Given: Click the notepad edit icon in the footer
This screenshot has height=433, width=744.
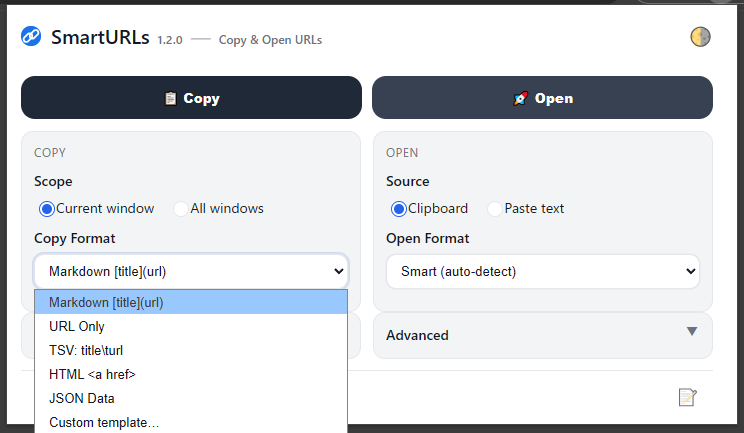Looking at the screenshot, I should pyautogui.click(x=688, y=397).
